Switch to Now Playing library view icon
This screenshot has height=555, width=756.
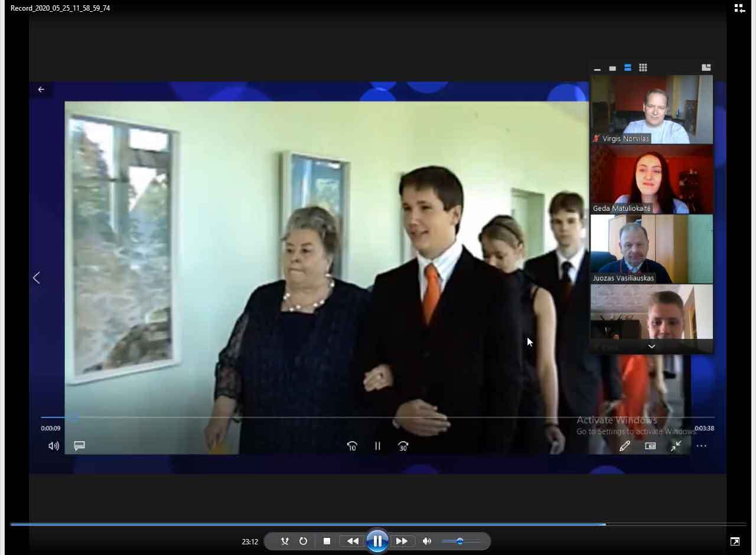(x=739, y=8)
